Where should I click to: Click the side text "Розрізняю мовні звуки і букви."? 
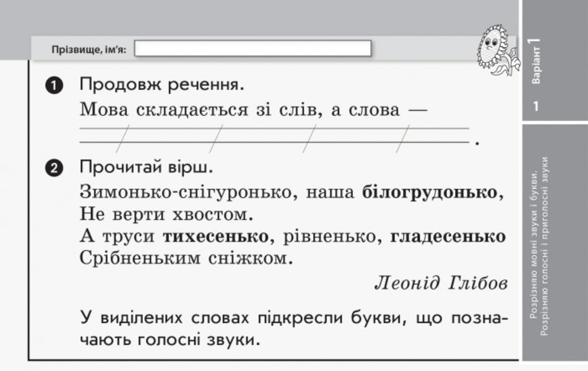(534, 244)
